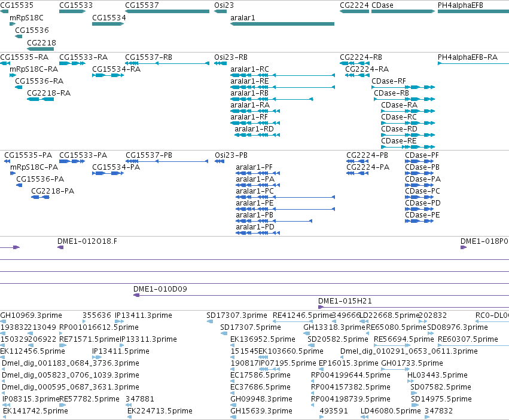Click protein CG2224-PA
The image size is (509, 420).
click(x=358, y=173)
